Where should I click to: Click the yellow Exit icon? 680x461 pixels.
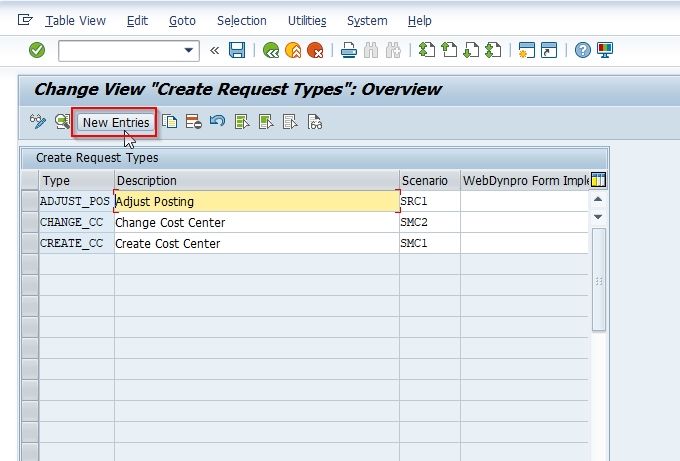click(293, 50)
